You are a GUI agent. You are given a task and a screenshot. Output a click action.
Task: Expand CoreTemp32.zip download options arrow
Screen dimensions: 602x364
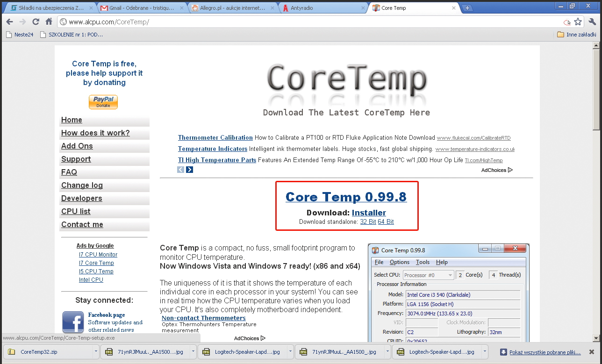(95, 352)
